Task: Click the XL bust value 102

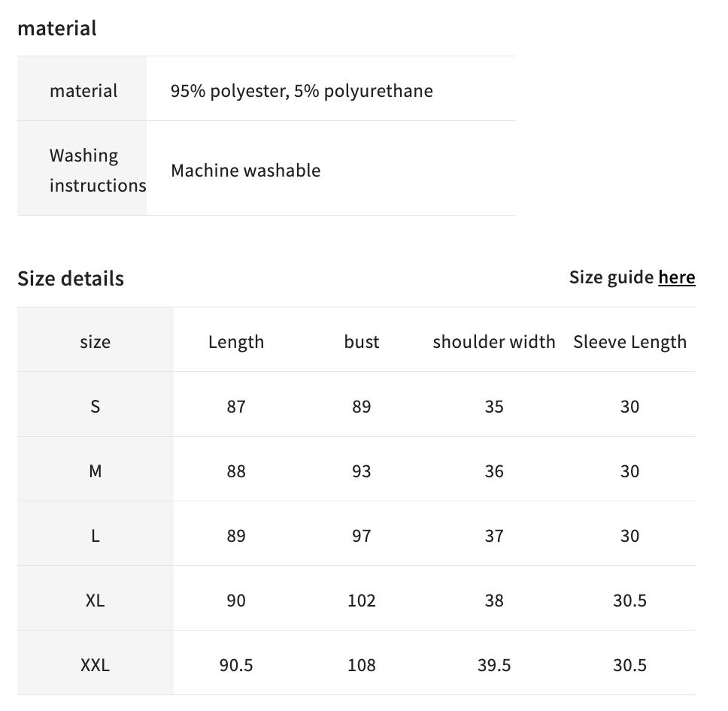Action: pyautogui.click(x=361, y=601)
